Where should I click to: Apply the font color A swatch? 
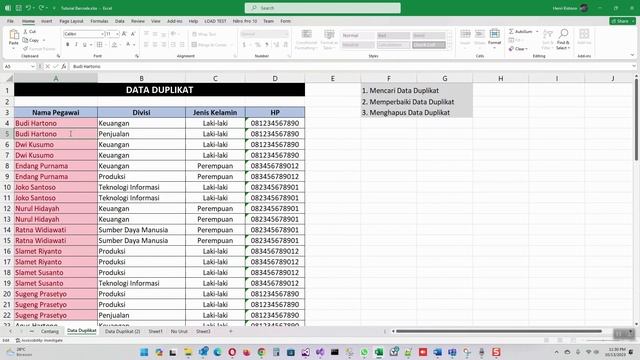128,44
